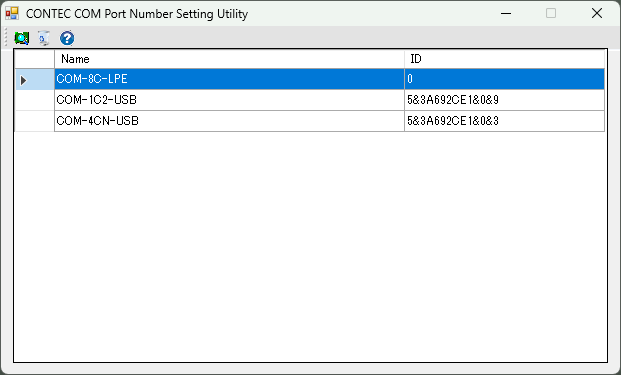Click row header beside COM-4CN-USB
The height and width of the screenshot is (375, 621).
coord(34,121)
